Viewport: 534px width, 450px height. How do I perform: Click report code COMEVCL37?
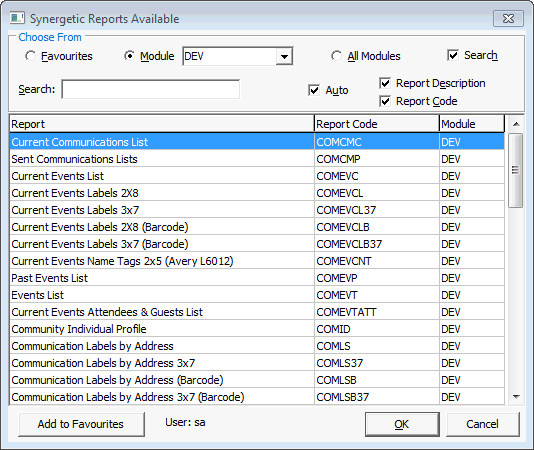click(x=377, y=210)
